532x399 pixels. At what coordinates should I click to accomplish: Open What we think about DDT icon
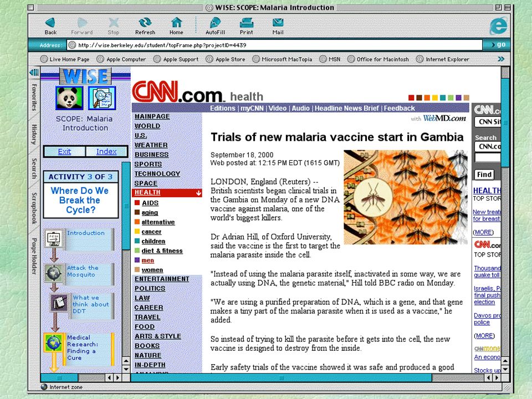[x=59, y=303]
